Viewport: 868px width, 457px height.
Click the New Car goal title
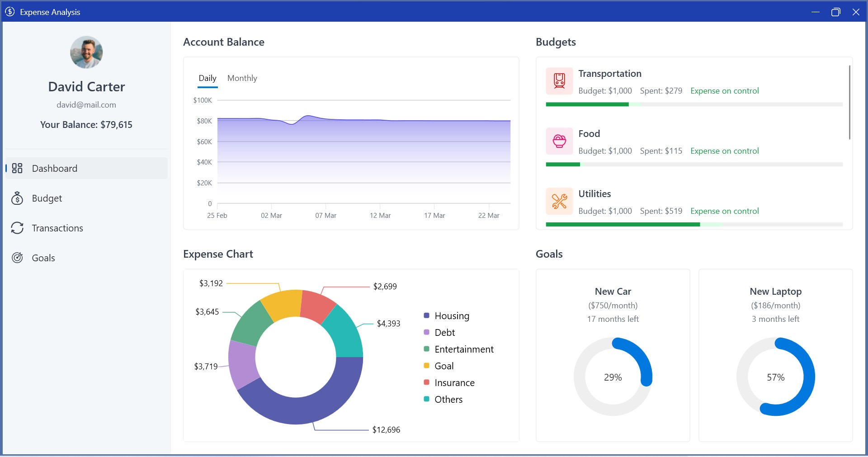tap(613, 292)
